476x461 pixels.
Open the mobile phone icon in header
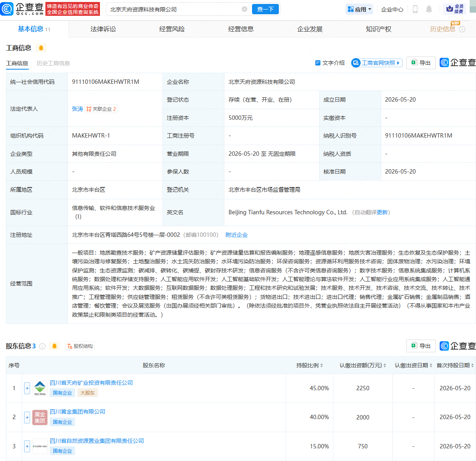[415, 9]
